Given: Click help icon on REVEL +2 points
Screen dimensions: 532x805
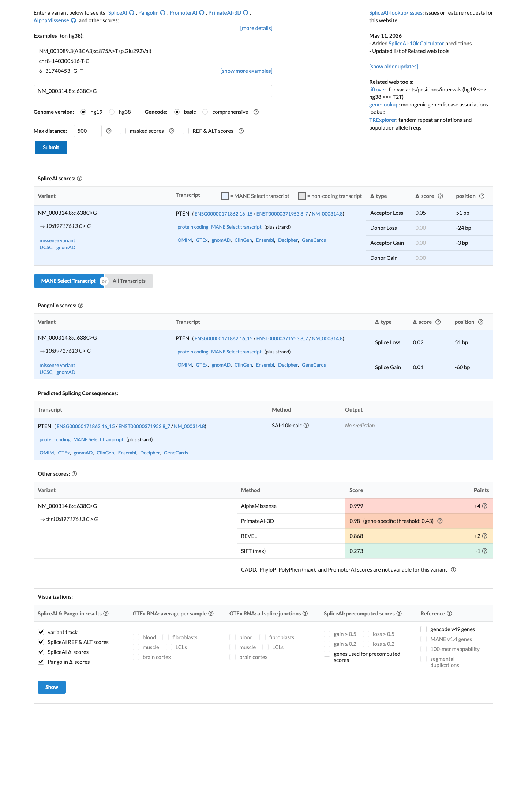Looking at the screenshot, I should (485, 536).
